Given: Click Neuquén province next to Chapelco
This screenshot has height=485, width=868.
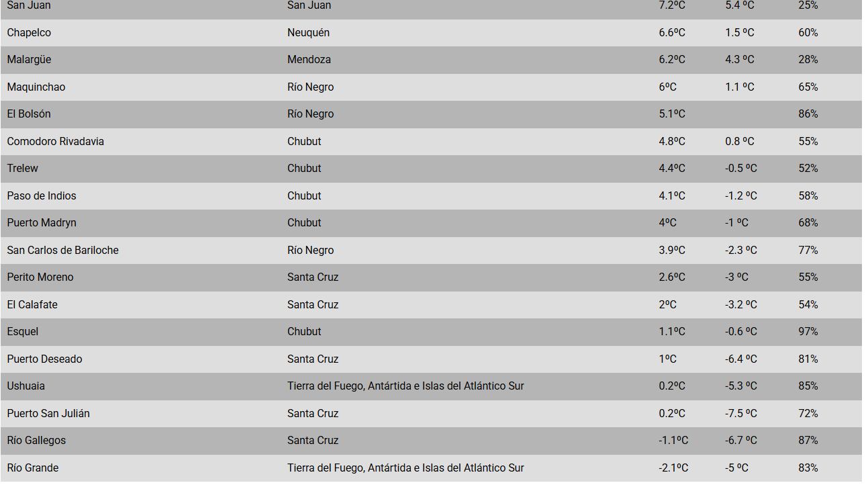Looking at the screenshot, I should [x=308, y=33].
